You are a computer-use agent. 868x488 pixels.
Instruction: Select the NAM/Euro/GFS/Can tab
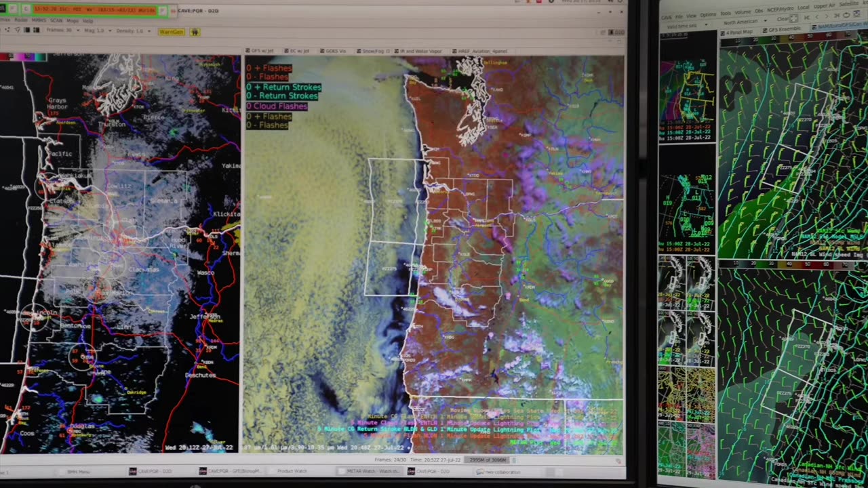click(840, 26)
